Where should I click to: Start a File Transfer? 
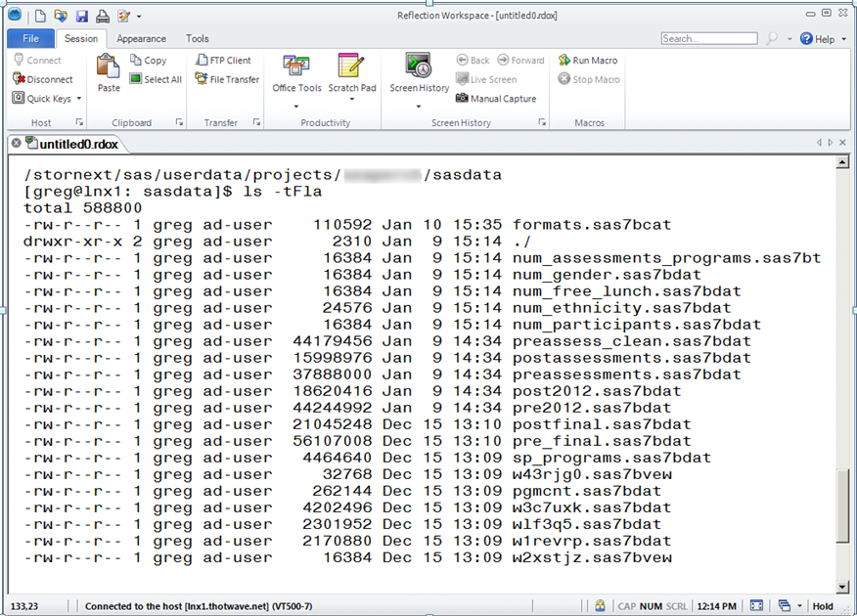point(227,79)
